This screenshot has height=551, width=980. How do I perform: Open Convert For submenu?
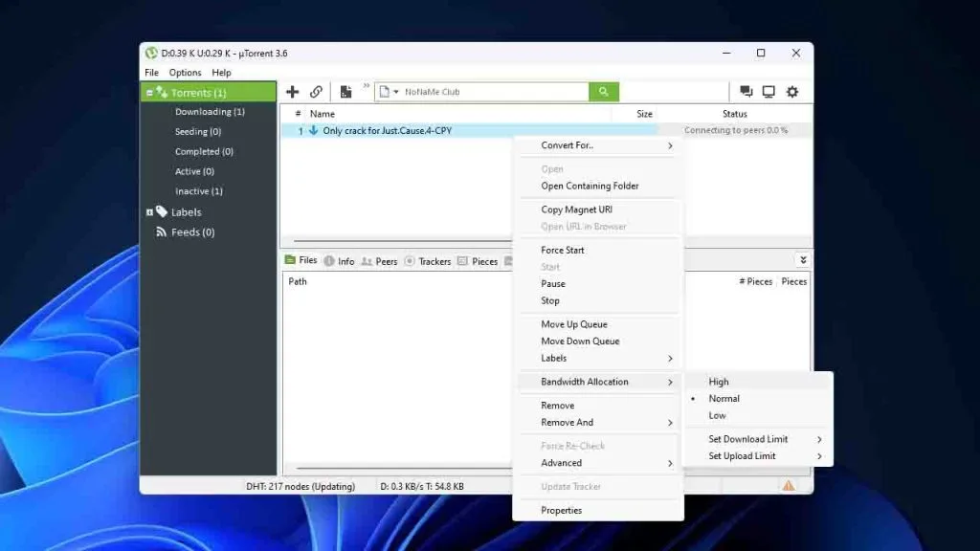click(598, 145)
